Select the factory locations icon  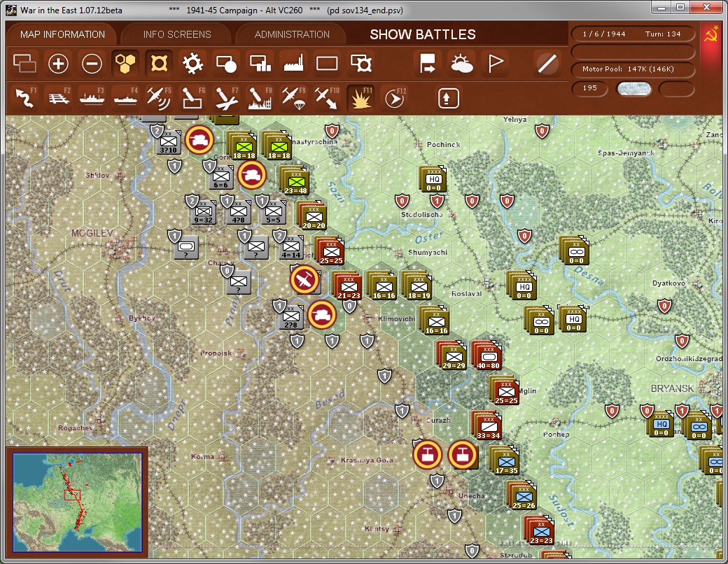293,63
